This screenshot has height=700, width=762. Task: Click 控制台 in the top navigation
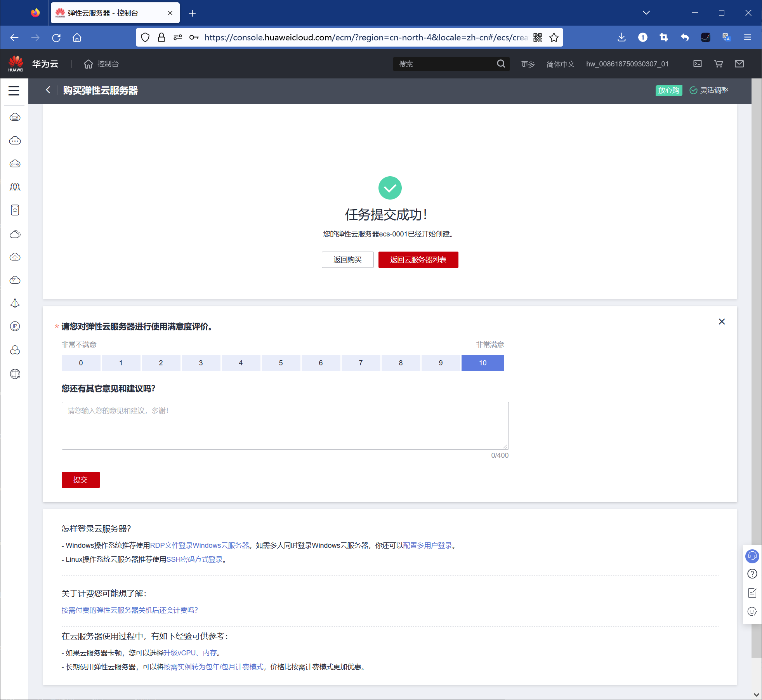(x=108, y=64)
